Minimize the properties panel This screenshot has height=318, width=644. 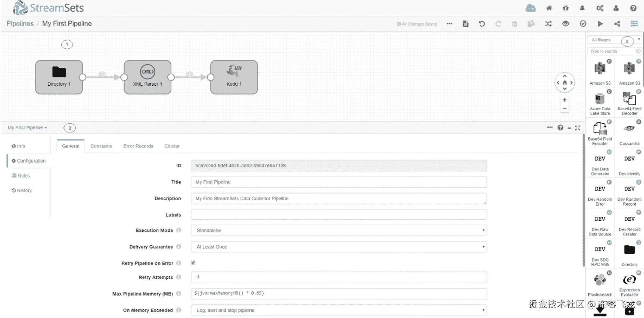coord(569,128)
